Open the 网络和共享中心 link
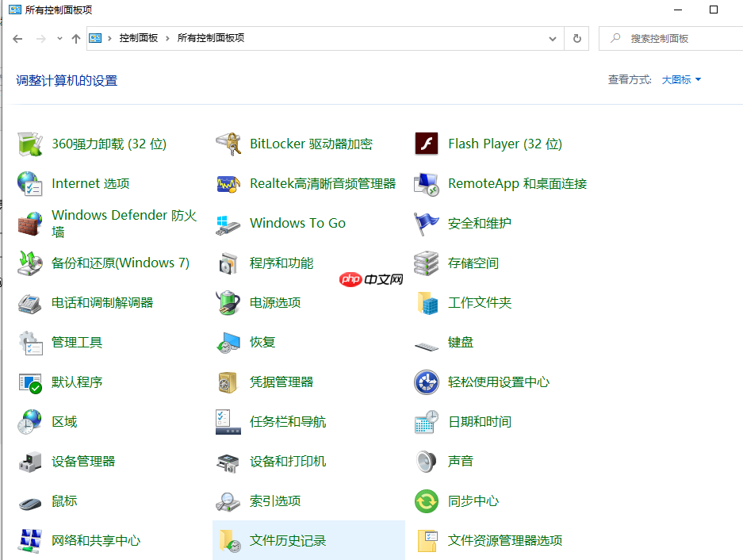 click(96, 541)
